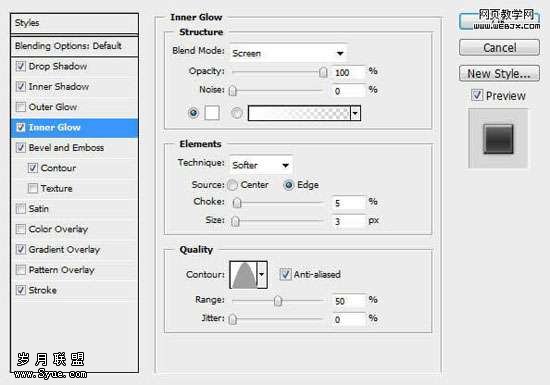
Task: Enable the Texture checkbox
Action: tap(33, 188)
